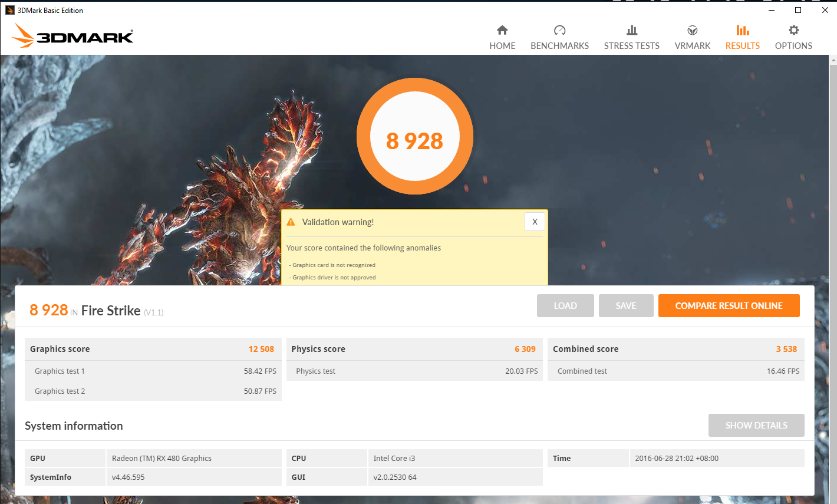Click the 3DMark logo

pos(73,36)
